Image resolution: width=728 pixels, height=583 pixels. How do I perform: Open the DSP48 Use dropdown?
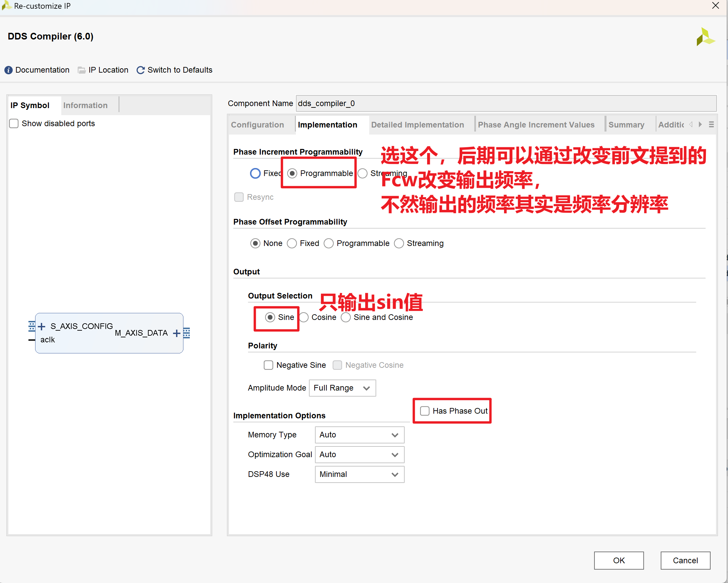click(359, 474)
